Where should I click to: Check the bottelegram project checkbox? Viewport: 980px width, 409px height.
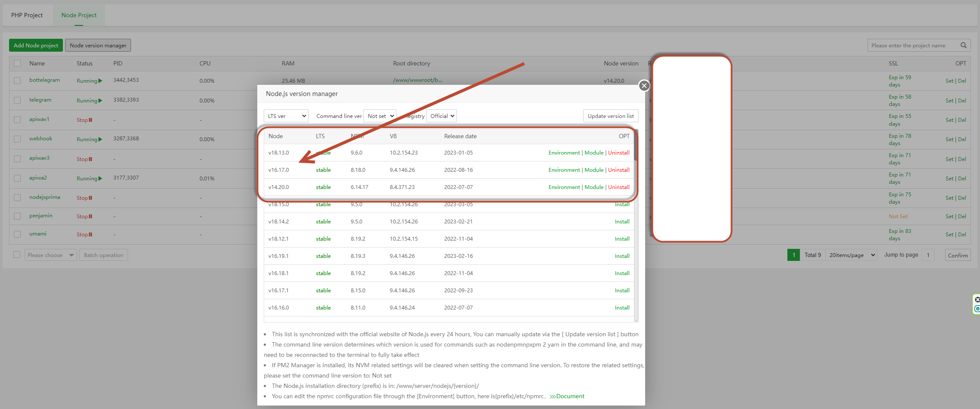point(17,81)
